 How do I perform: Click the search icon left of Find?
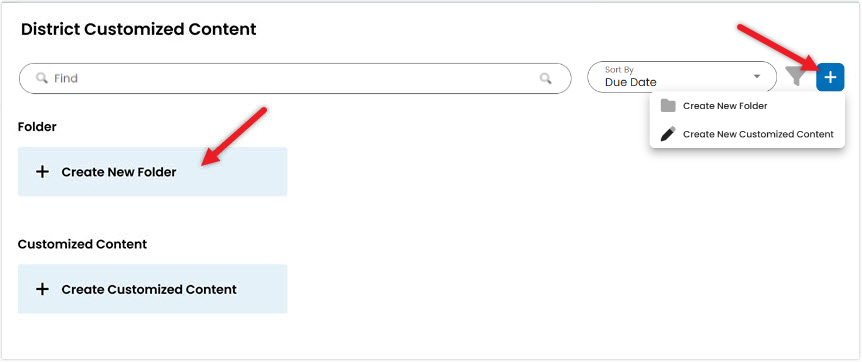pyautogui.click(x=42, y=78)
